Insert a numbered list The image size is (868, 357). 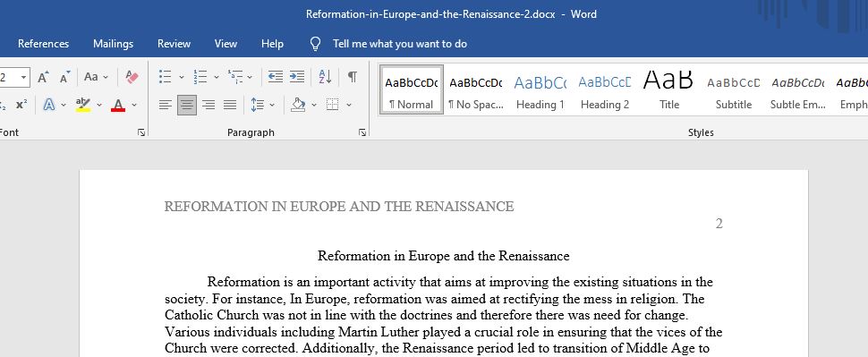pos(200,77)
